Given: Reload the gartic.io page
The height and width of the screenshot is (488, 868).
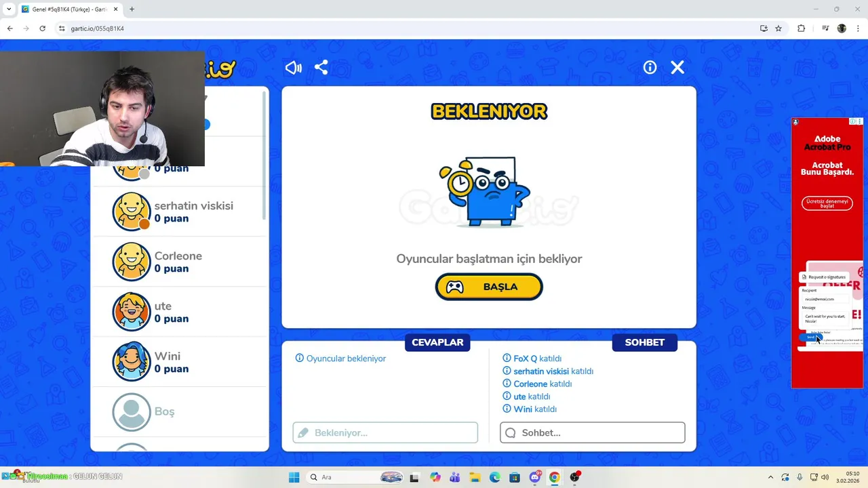Looking at the screenshot, I should pos(42,28).
